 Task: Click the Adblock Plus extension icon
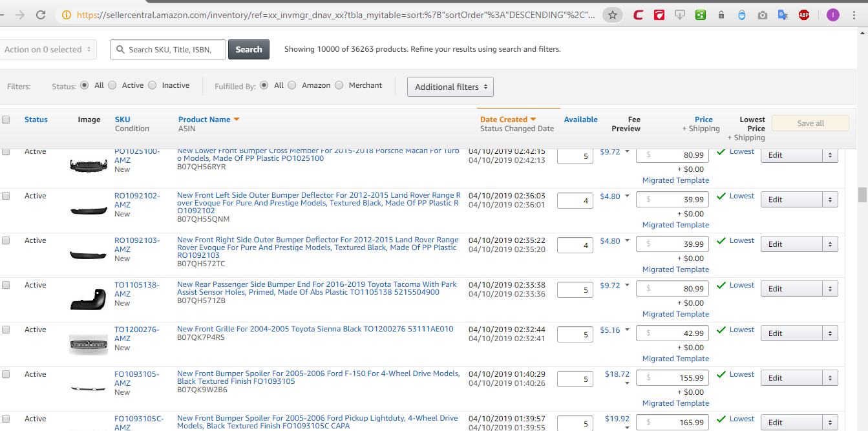pos(803,14)
